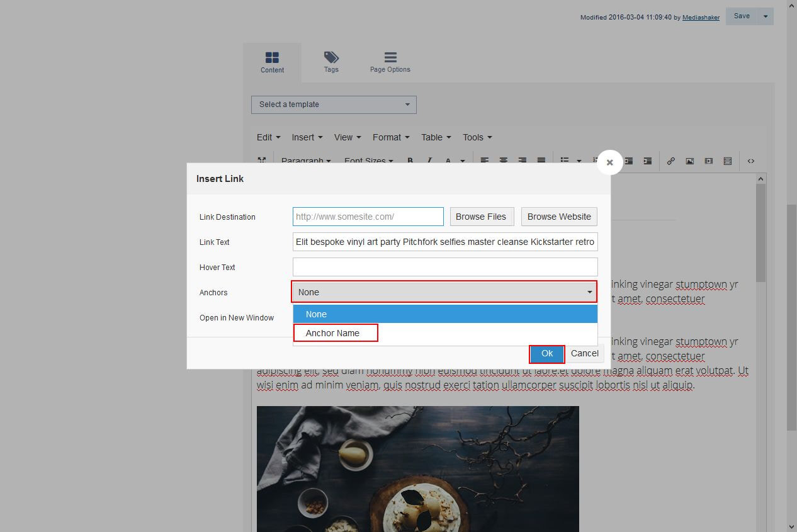Open the text color picker arrow
797x532 pixels.
point(463,161)
